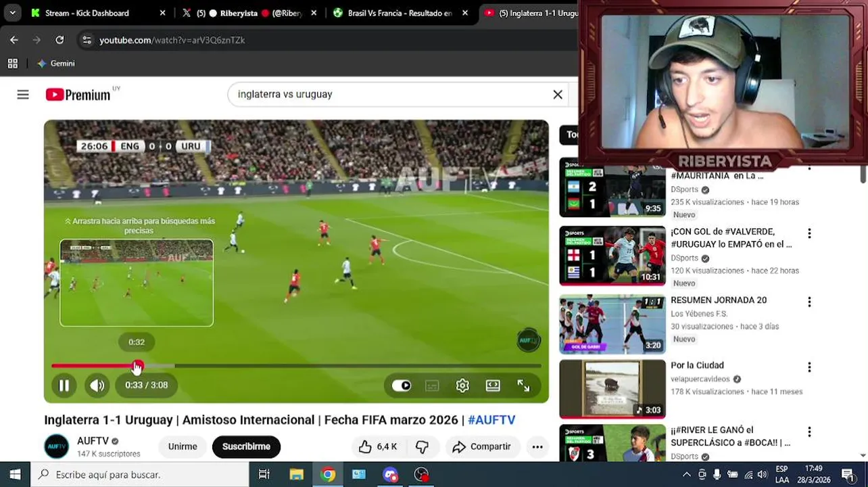This screenshot has width=868, height=487.
Task: Open options menu for Valverde video
Action: click(x=809, y=233)
